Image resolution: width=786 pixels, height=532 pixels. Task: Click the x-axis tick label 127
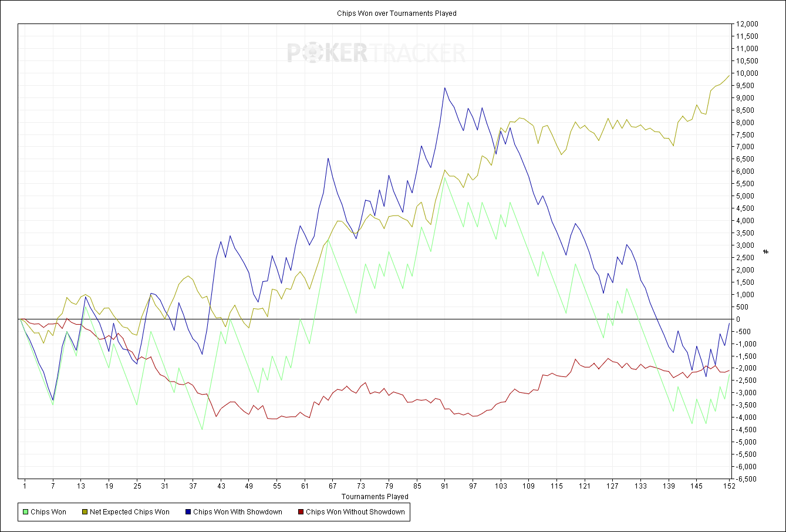coord(613,487)
